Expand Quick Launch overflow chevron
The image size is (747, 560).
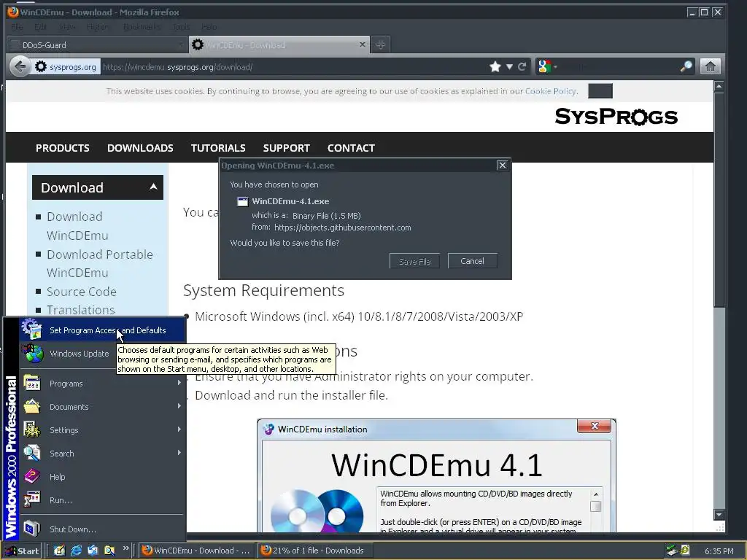click(x=125, y=548)
